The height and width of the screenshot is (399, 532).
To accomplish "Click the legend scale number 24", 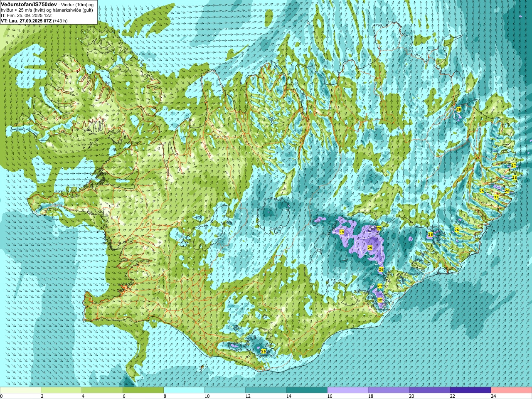I will click(x=493, y=397).
